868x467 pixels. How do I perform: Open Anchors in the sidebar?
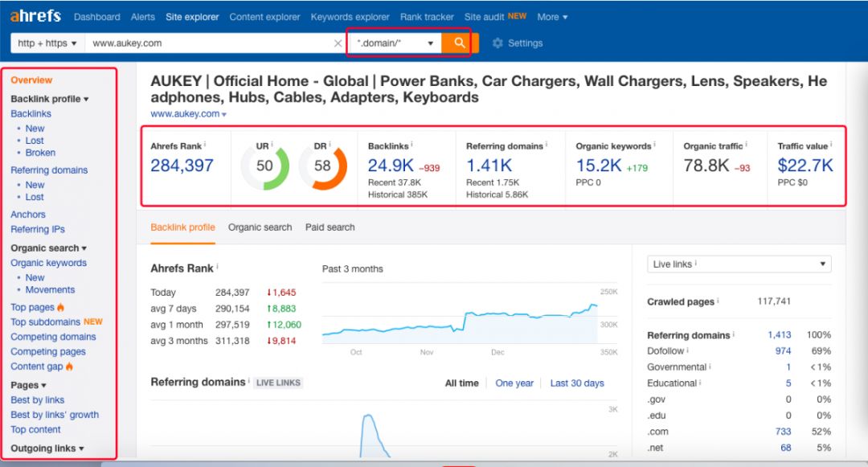pos(28,214)
